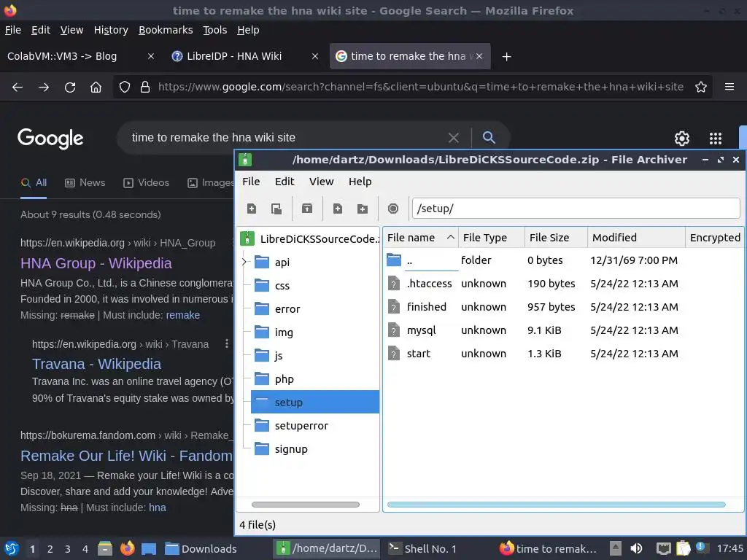Open the Lubuntu start menu icon
The width and height of the screenshot is (747, 560).
12,549
